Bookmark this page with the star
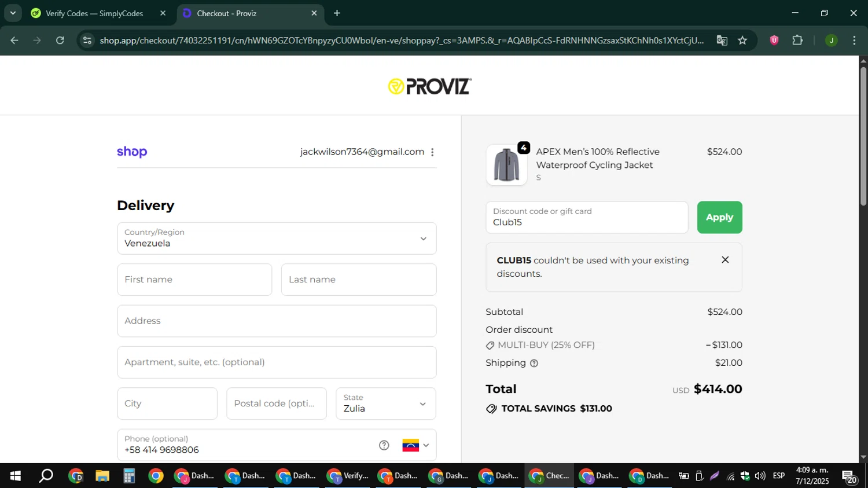The image size is (868, 488). [x=743, y=41]
